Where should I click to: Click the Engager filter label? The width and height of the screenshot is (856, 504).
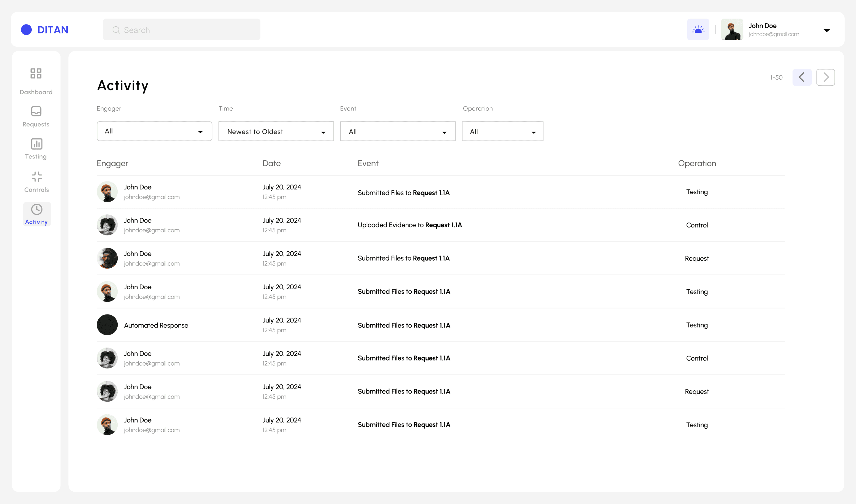coord(109,109)
